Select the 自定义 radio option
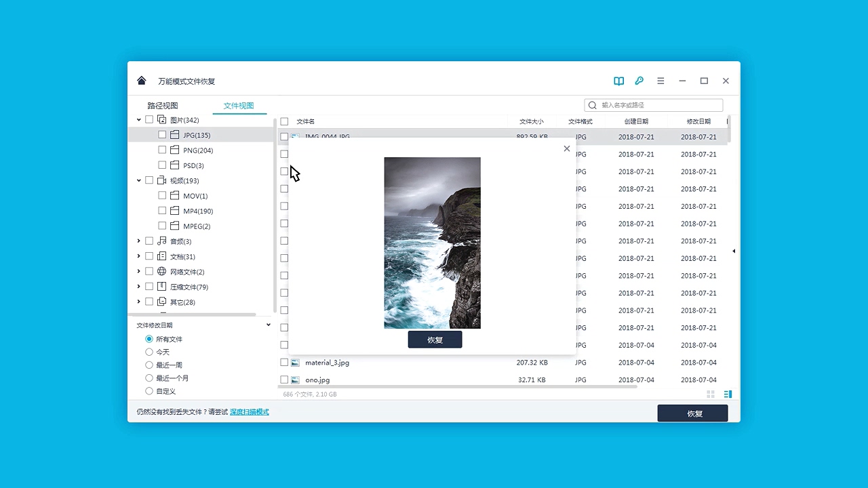Viewport: 868px width, 488px height. coord(149,391)
